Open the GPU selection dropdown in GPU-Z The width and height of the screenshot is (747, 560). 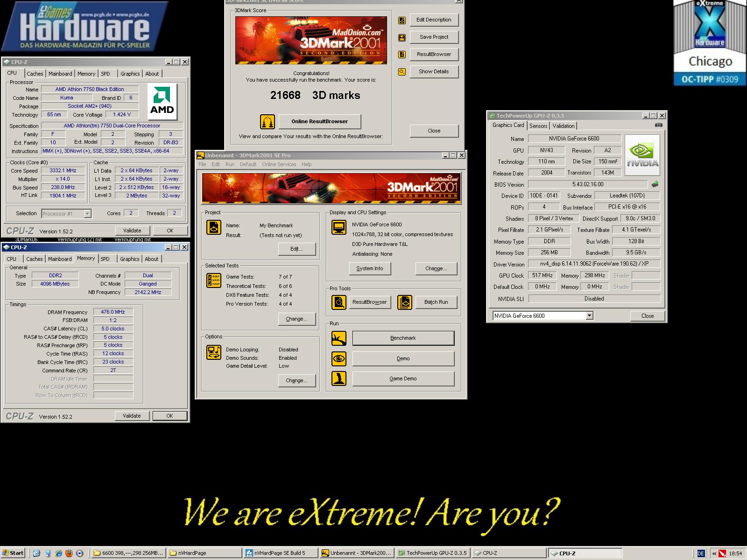589,316
